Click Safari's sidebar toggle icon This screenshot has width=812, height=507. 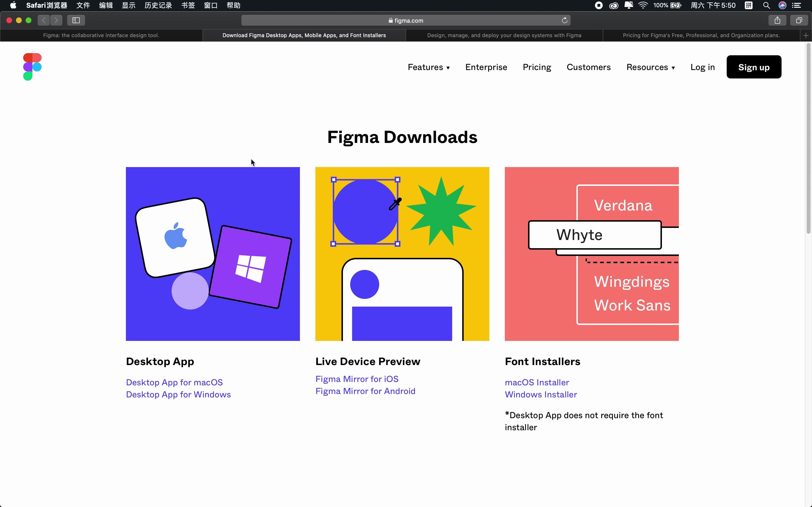pyautogui.click(x=76, y=21)
